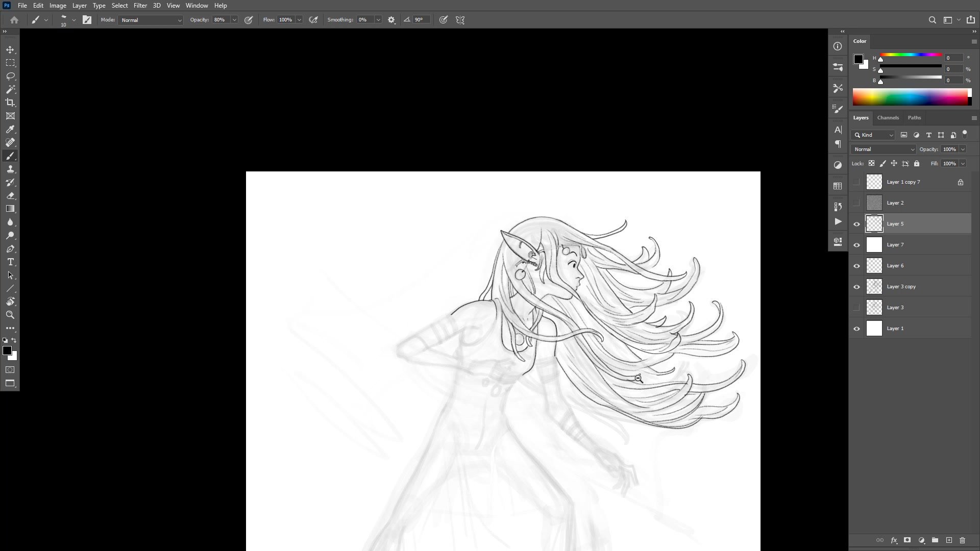980x551 pixels.
Task: Select the Horizontal Type tool
Action: pos(10,262)
